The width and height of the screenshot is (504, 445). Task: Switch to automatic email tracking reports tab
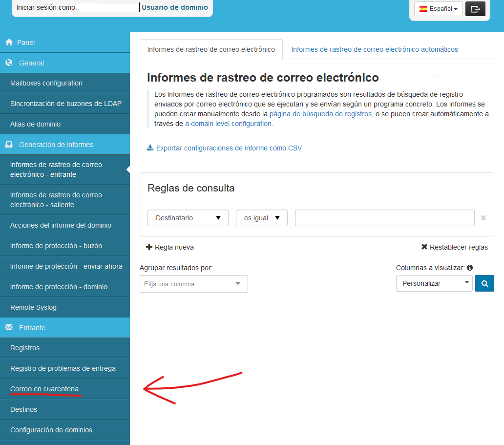coord(374,49)
